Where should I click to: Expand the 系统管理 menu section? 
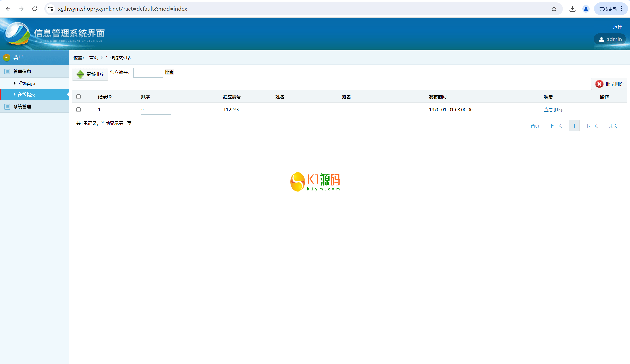coord(34,107)
